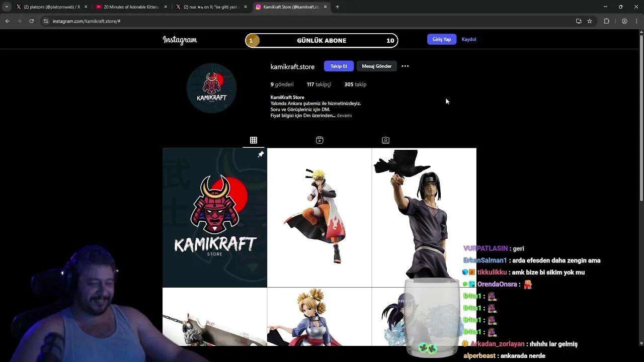Image resolution: width=644 pixels, height=362 pixels.
Task: Open the KamiKraft profile picture
Action: pos(211,87)
